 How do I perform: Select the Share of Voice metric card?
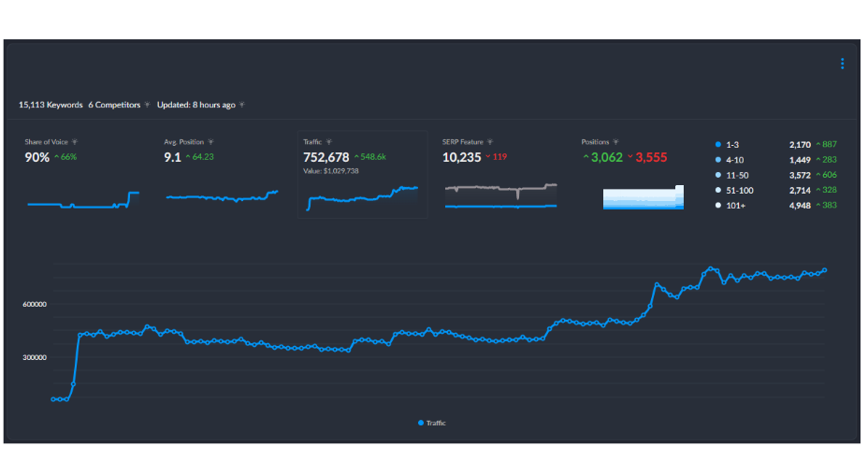tap(83, 174)
